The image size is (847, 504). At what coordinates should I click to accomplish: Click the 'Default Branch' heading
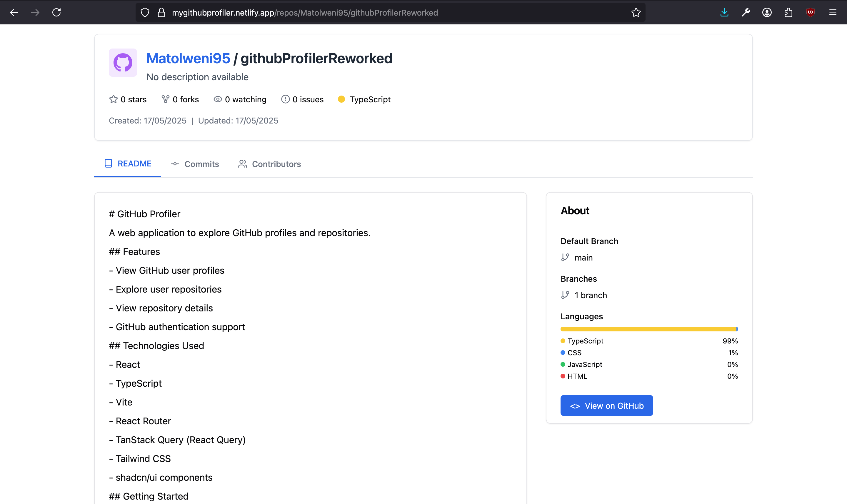589,241
